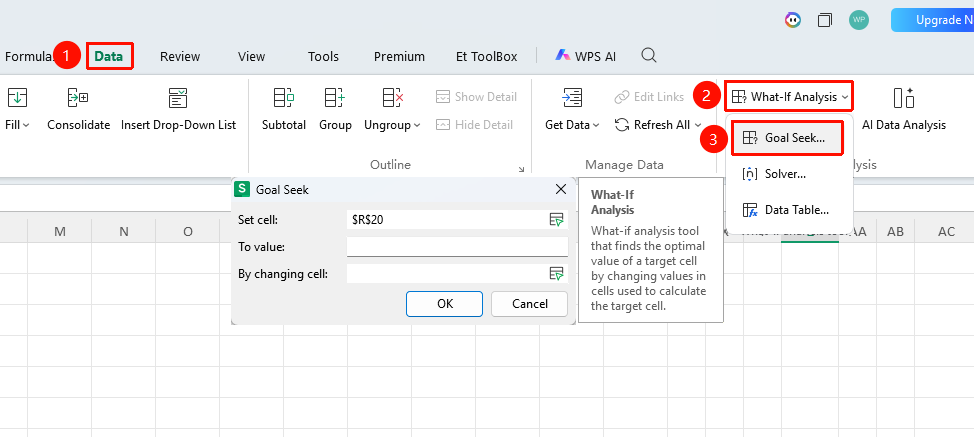Confirm Goal Seek with OK
The width and height of the screenshot is (974, 437).
tap(445, 304)
